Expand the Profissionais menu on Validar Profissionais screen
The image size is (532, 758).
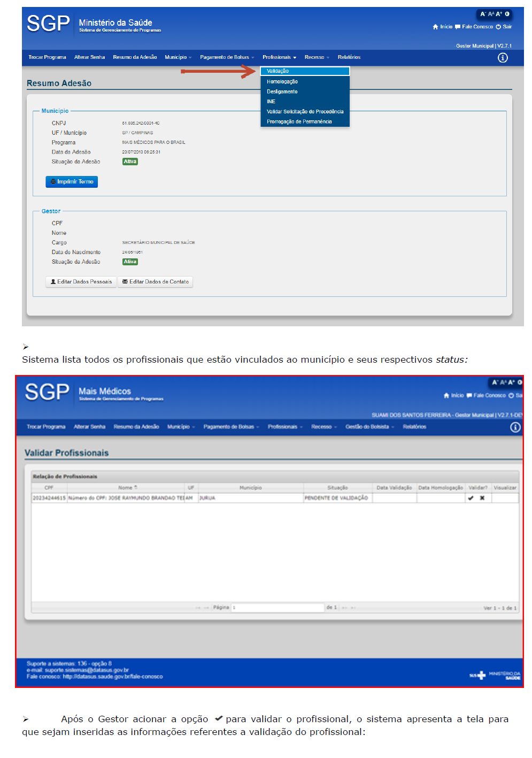[286, 427]
